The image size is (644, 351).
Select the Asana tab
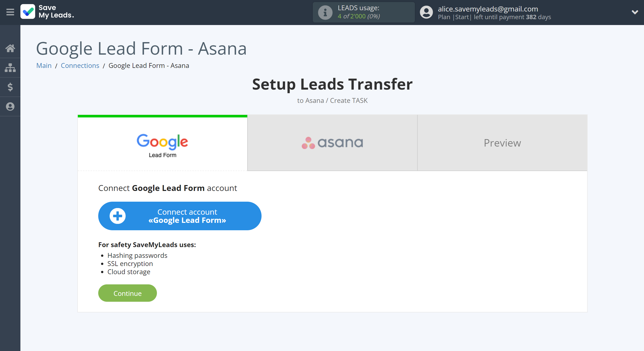click(x=332, y=142)
